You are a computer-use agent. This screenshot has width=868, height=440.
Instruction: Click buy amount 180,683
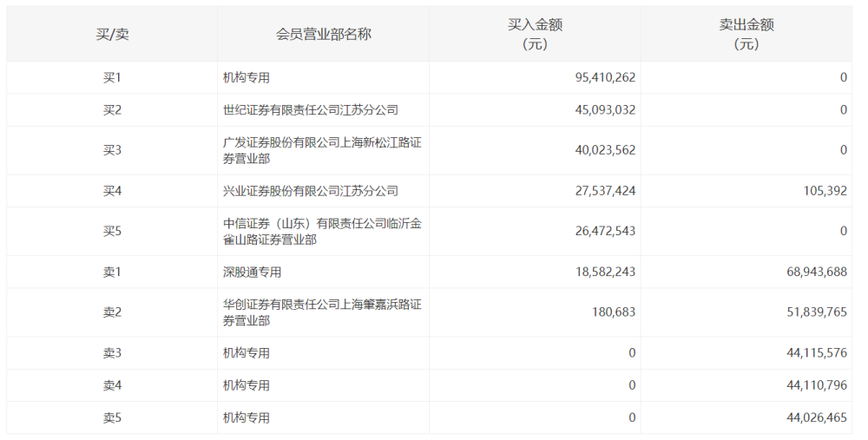[614, 312]
